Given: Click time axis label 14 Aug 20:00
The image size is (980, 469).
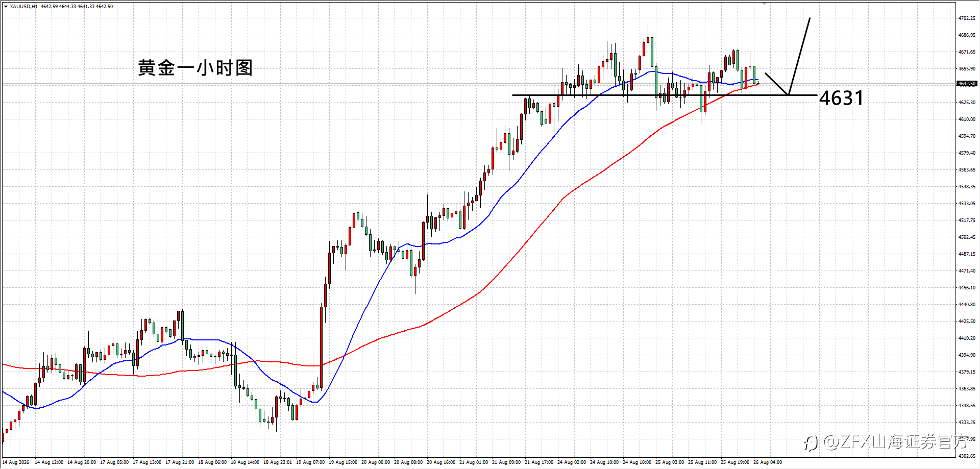Looking at the screenshot, I should pyautogui.click(x=82, y=463).
